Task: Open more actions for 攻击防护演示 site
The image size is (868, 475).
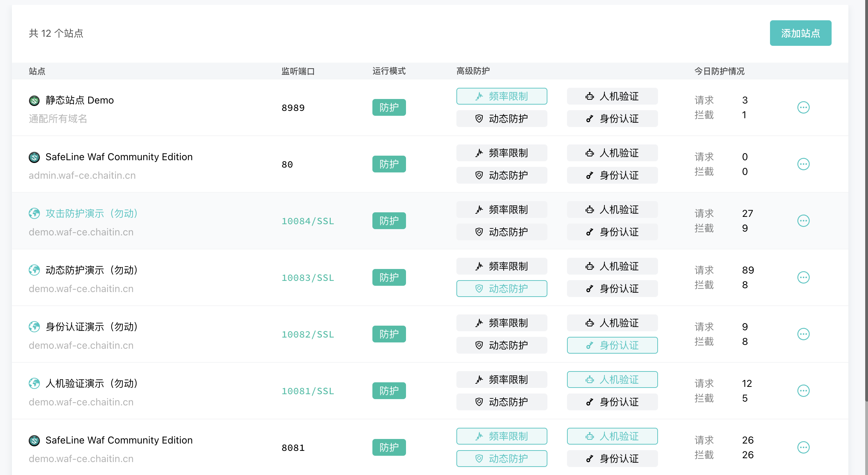Action: 803,221
